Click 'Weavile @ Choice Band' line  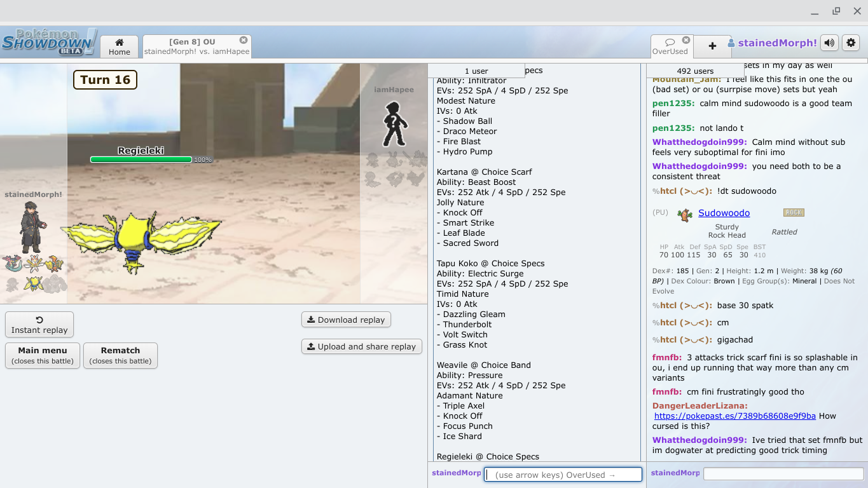(484, 365)
